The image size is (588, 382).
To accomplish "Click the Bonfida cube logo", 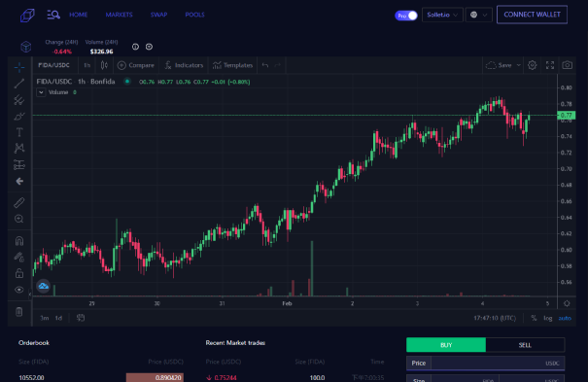I will (x=27, y=16).
